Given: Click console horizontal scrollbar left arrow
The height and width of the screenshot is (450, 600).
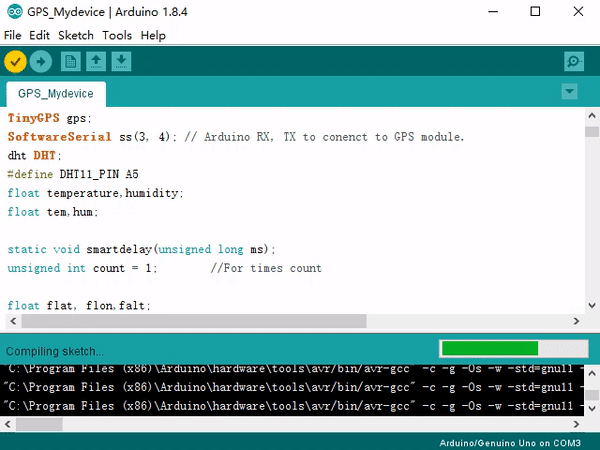Looking at the screenshot, I should point(8,424).
